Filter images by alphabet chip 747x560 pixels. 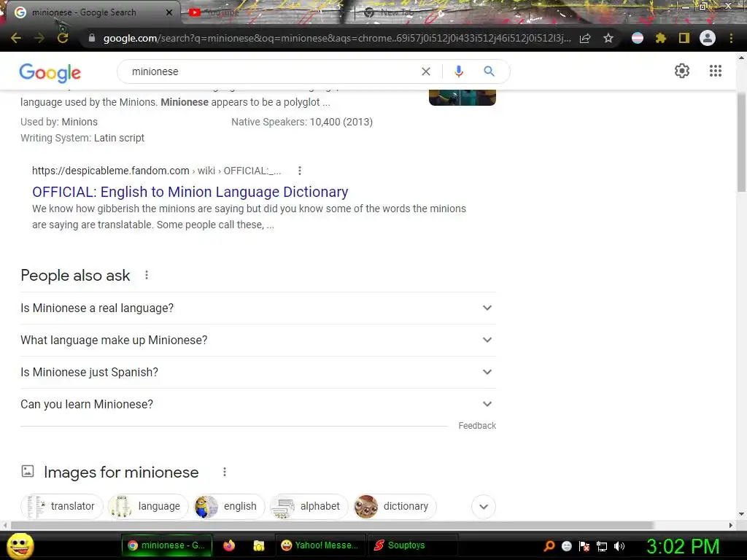click(x=309, y=506)
